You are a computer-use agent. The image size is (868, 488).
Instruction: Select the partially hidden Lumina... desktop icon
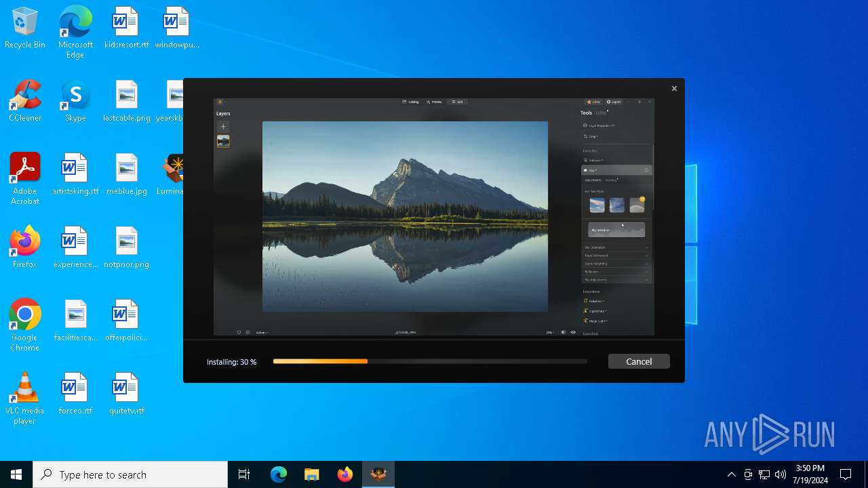point(171,175)
